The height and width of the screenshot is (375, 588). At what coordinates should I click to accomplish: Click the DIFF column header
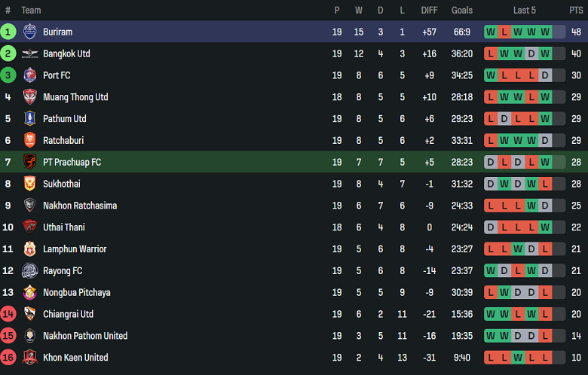[x=429, y=11]
